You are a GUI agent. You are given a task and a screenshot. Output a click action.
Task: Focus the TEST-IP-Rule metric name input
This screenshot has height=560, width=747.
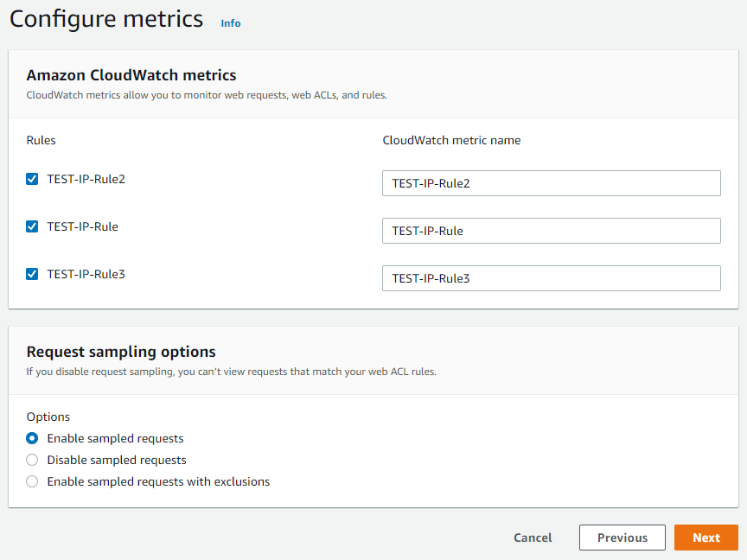click(x=551, y=231)
